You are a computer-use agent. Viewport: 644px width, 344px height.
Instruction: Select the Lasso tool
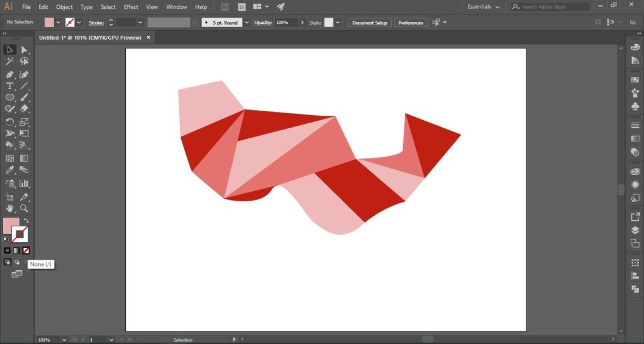click(x=25, y=61)
